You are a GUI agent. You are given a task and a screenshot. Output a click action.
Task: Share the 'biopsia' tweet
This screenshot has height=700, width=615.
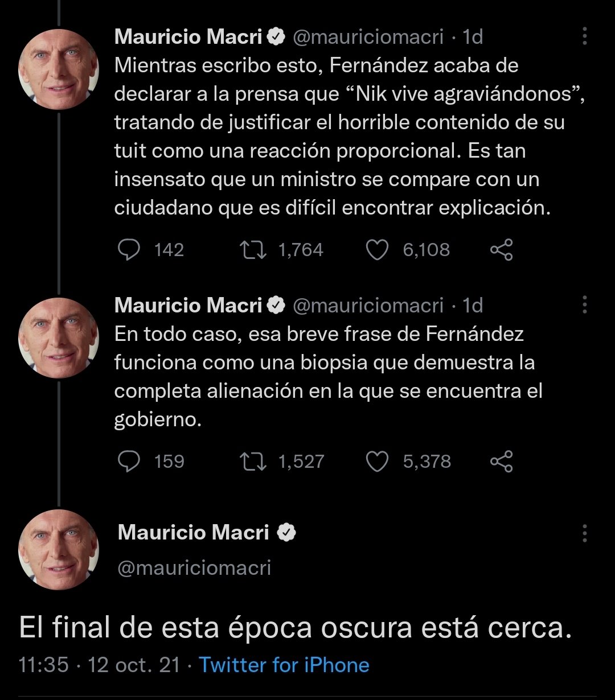pyautogui.click(x=501, y=461)
